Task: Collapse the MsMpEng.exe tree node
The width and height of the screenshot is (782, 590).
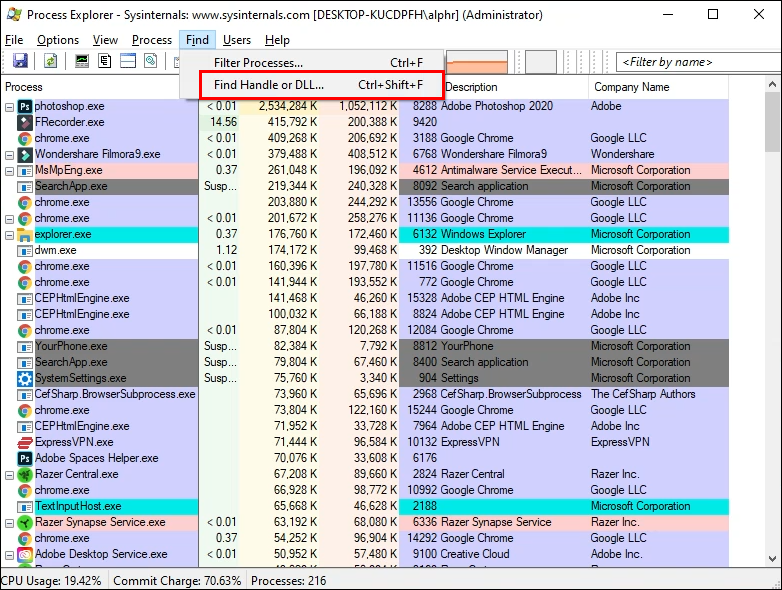Action: click(x=10, y=170)
